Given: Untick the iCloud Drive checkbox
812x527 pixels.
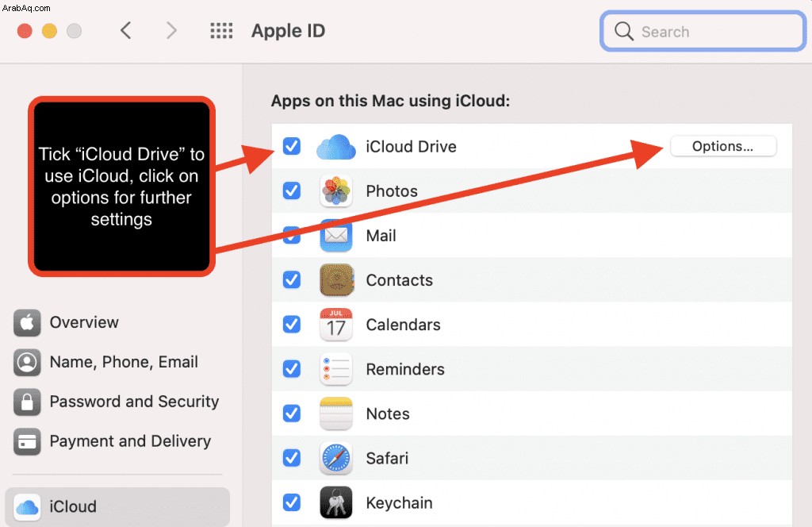Looking at the screenshot, I should tap(292, 146).
